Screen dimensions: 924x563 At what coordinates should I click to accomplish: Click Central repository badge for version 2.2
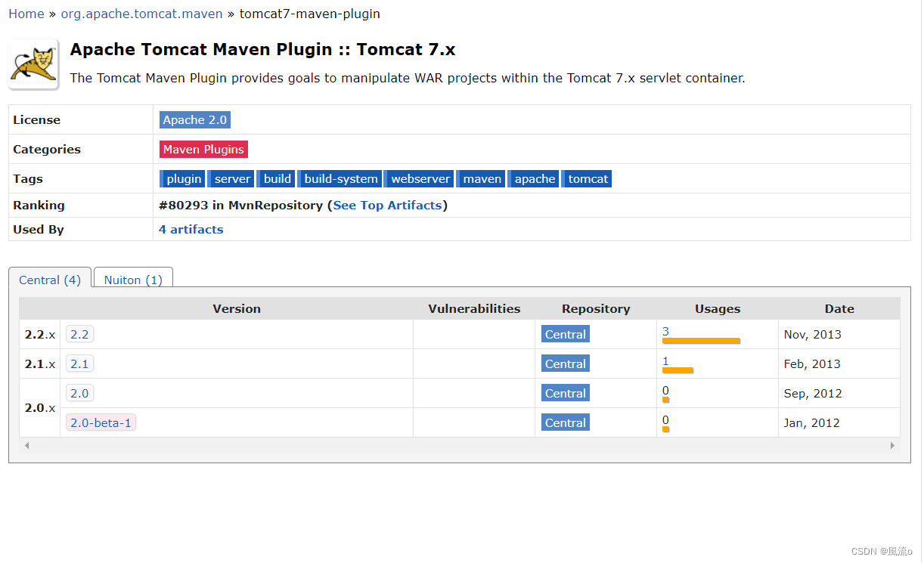click(565, 334)
